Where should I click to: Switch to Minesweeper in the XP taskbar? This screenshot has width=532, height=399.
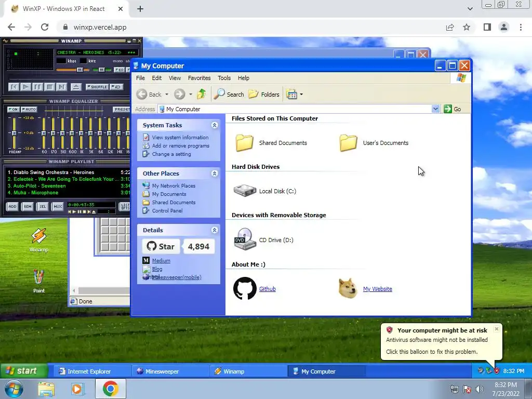(x=170, y=371)
